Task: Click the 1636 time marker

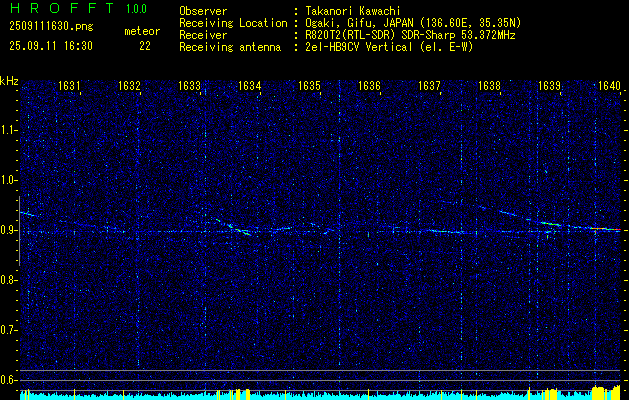Action: tap(369, 85)
